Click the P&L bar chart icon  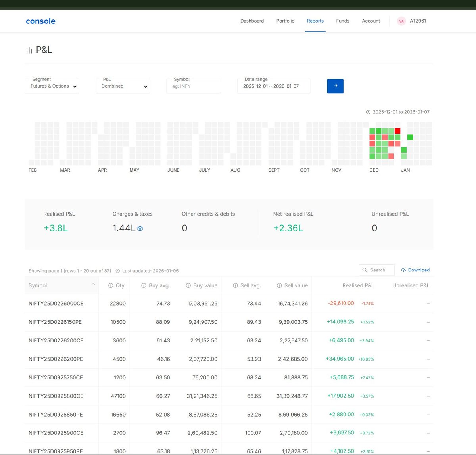(29, 50)
